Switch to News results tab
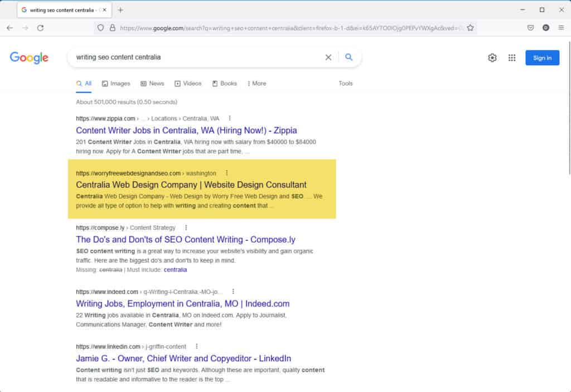The image size is (571, 392). (x=152, y=84)
